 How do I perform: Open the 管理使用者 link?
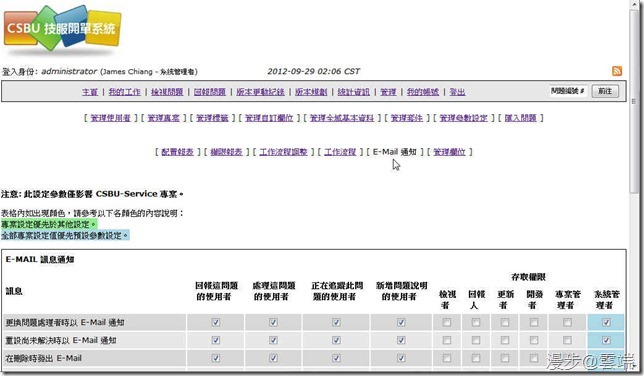click(110, 118)
